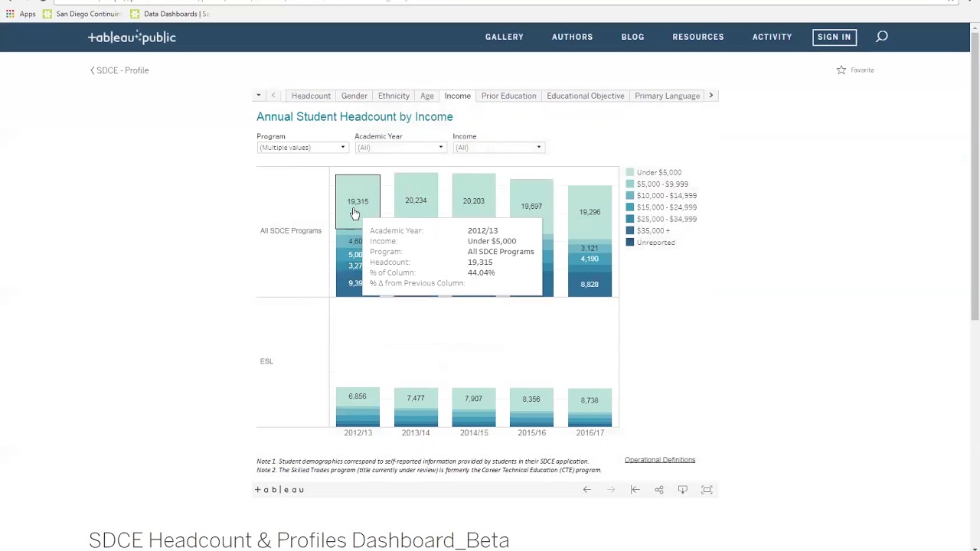This screenshot has height=551, width=980.
Task: Go back to SDCE - Profile
Action: 119,70
